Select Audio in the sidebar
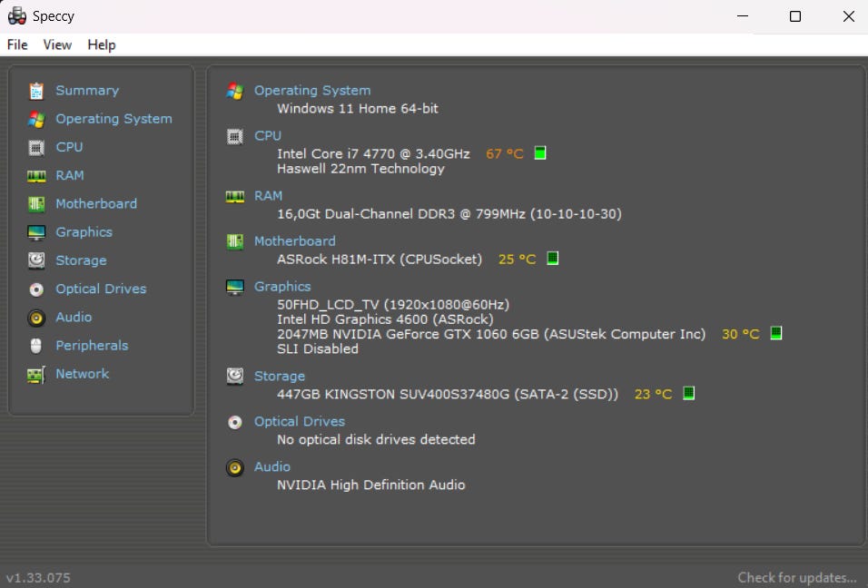Screen dimensions: 868x588 click(x=74, y=317)
